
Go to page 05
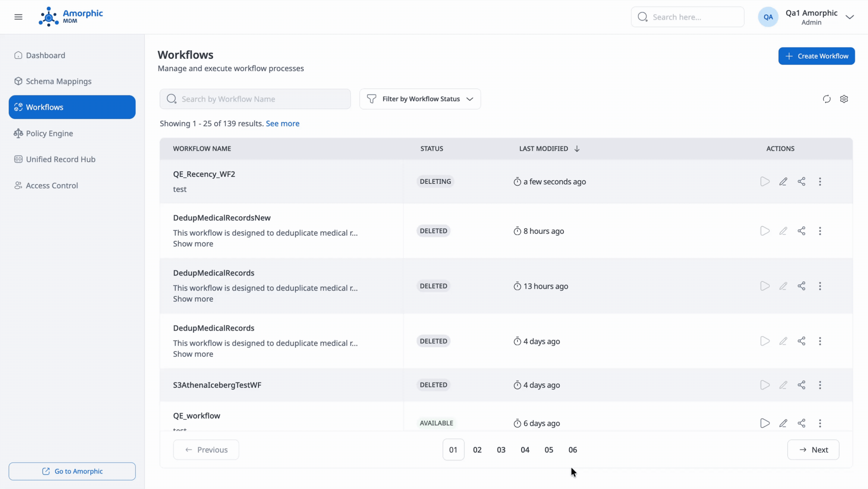[549, 450]
